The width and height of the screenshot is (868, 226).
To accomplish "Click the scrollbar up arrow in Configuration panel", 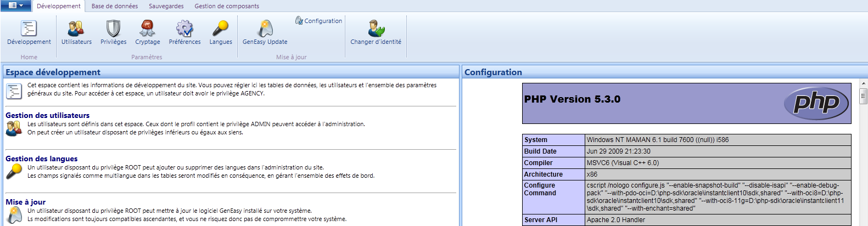I will pyautogui.click(x=863, y=84).
